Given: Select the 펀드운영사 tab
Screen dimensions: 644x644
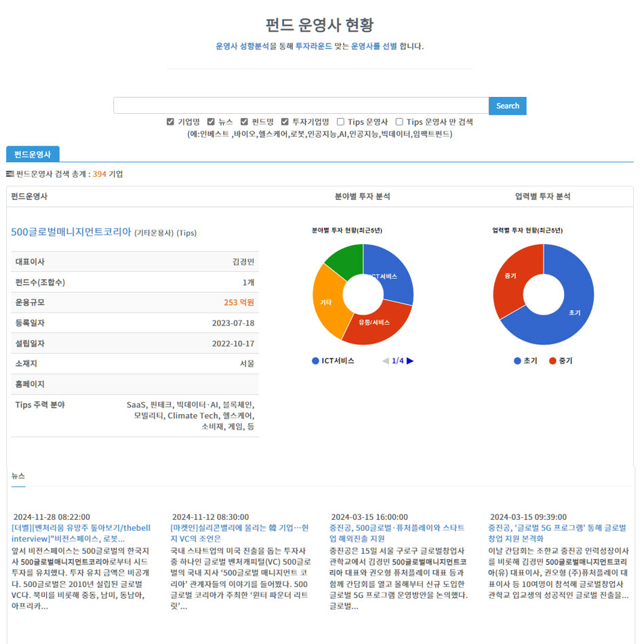Looking at the screenshot, I should (33, 154).
